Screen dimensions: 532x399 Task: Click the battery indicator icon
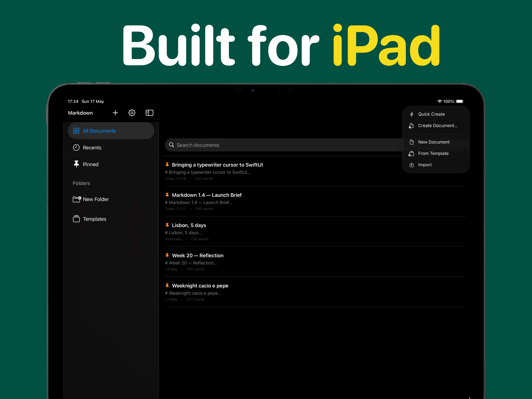click(460, 101)
